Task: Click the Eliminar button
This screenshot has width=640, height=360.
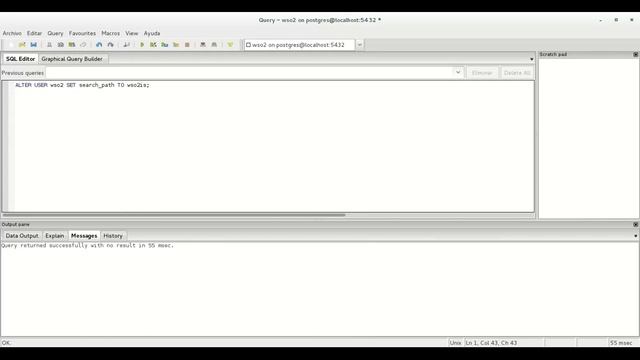Action: coord(482,73)
